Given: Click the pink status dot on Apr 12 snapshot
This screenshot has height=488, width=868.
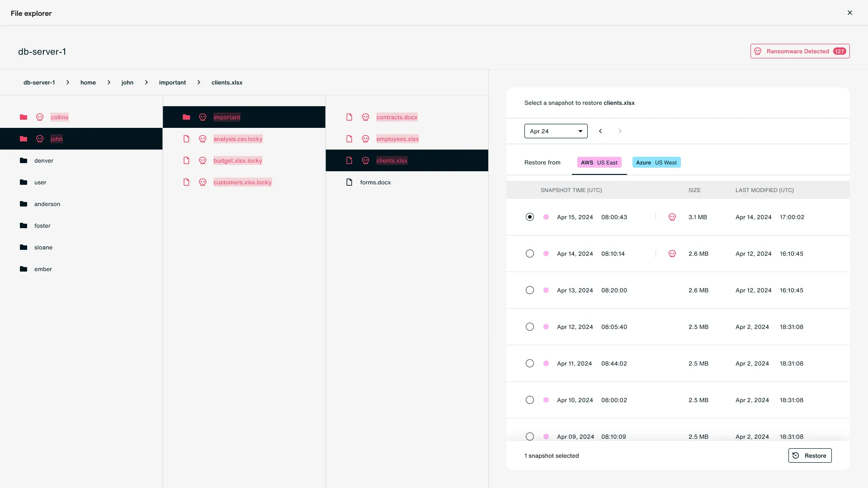Looking at the screenshot, I should coord(546,327).
